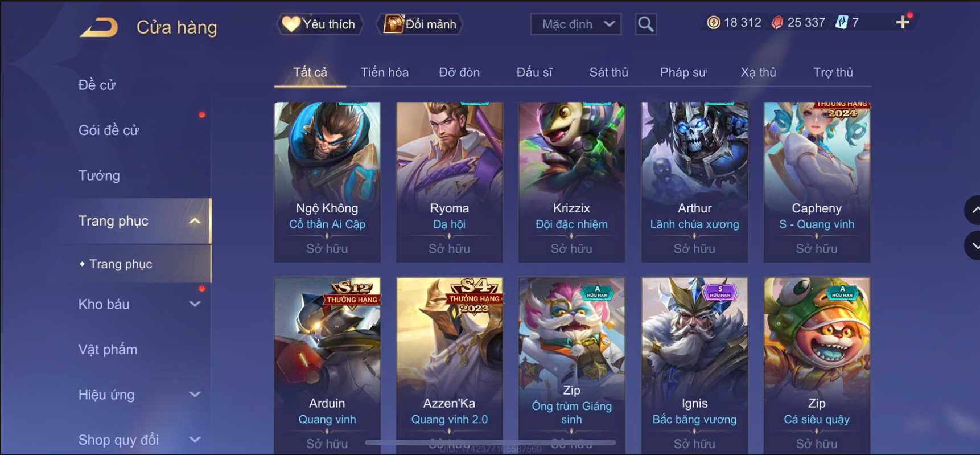Open the Gói đề cử sidebar menu
980x455 pixels.
109,130
